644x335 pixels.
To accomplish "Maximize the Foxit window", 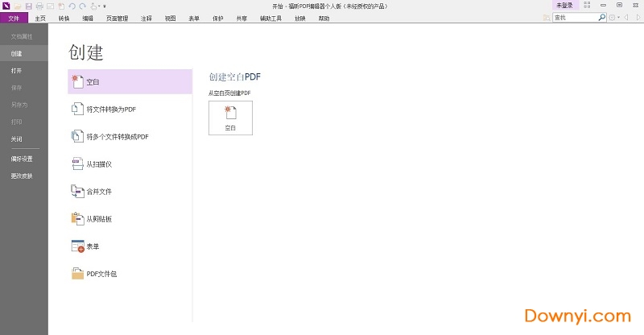I will coord(619,6).
